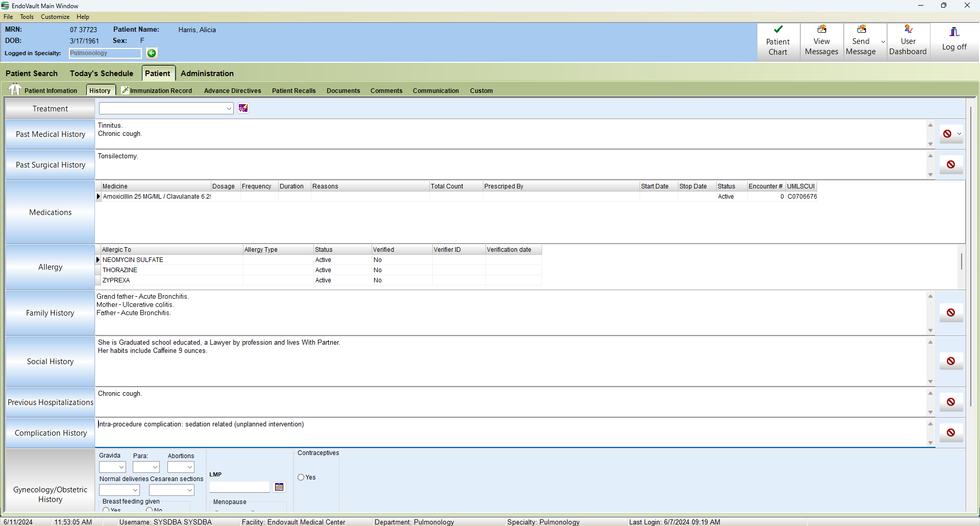
Task: Click the prohibit icon for Past Surgical History
Action: coord(950,164)
